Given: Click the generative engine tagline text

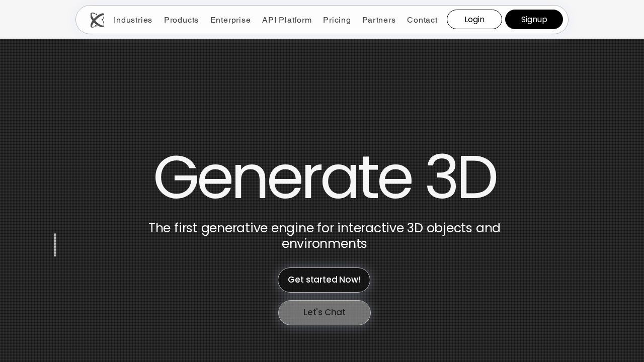Looking at the screenshot, I should click(325, 235).
